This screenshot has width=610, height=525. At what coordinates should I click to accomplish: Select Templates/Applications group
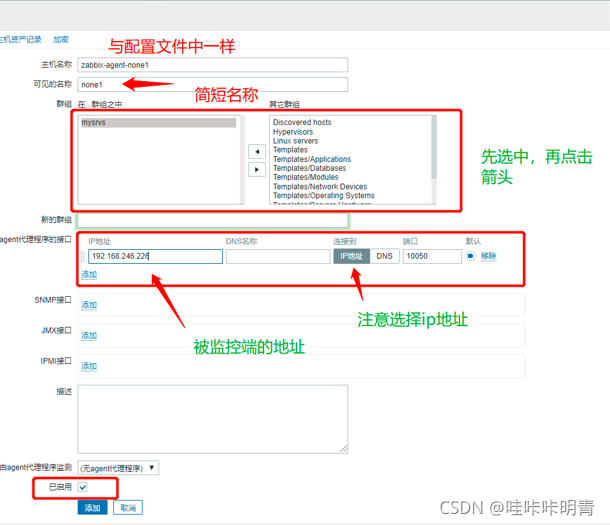312,159
